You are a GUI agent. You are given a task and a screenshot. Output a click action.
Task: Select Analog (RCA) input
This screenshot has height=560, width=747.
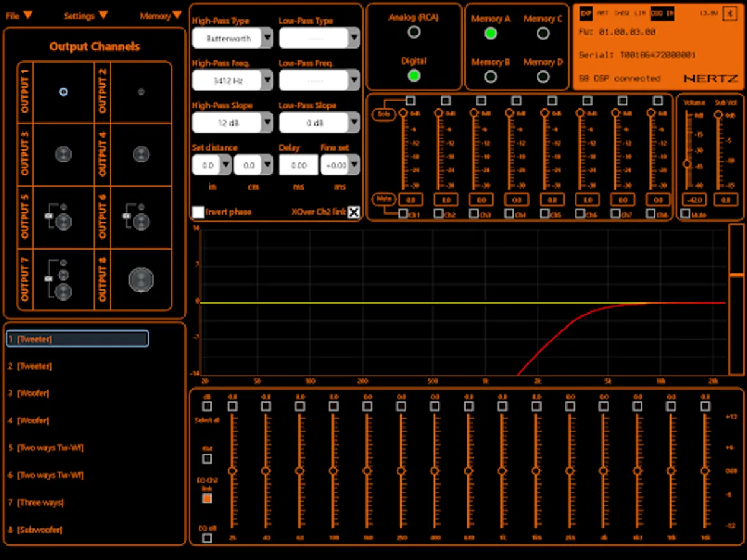coord(413,32)
